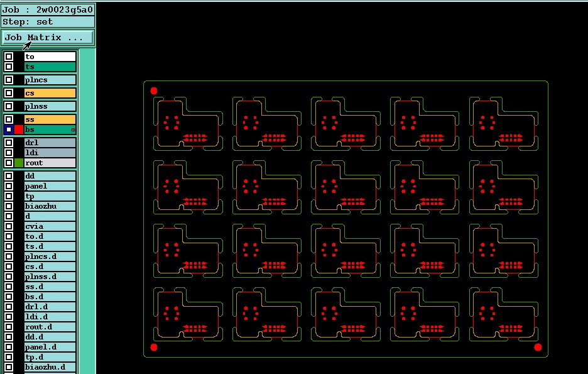The width and height of the screenshot is (588, 374).
Task: Select the tp layer name
Action: (x=50, y=196)
